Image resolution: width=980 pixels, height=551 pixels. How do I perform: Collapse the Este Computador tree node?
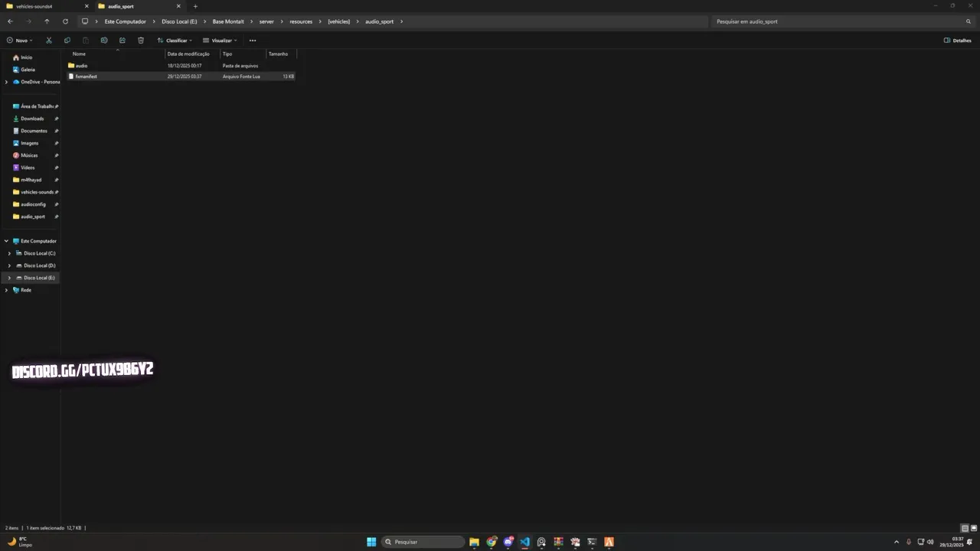point(6,241)
